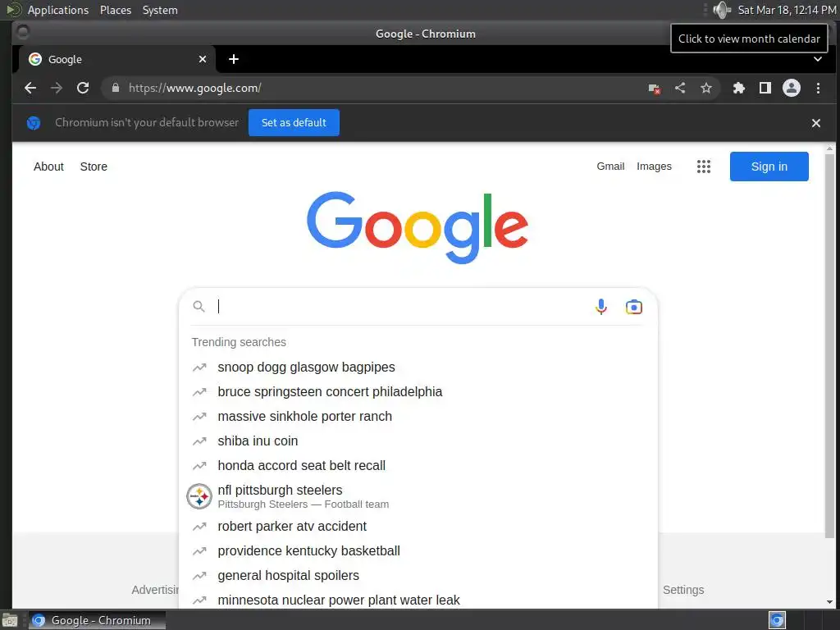The image size is (840, 630).
Task: Open the Applications menu
Action: (x=58, y=10)
